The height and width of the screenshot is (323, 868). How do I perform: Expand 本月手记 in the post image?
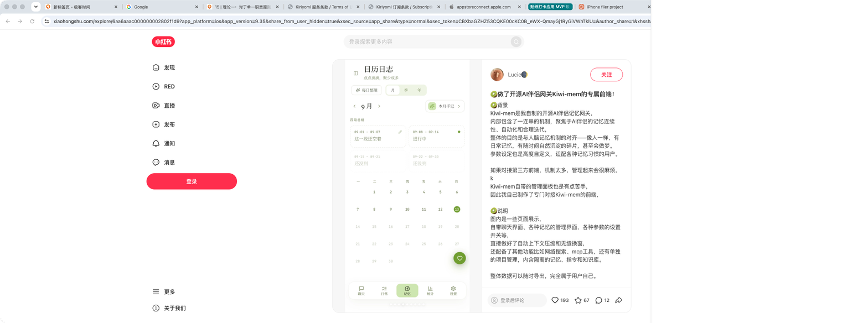(x=445, y=106)
